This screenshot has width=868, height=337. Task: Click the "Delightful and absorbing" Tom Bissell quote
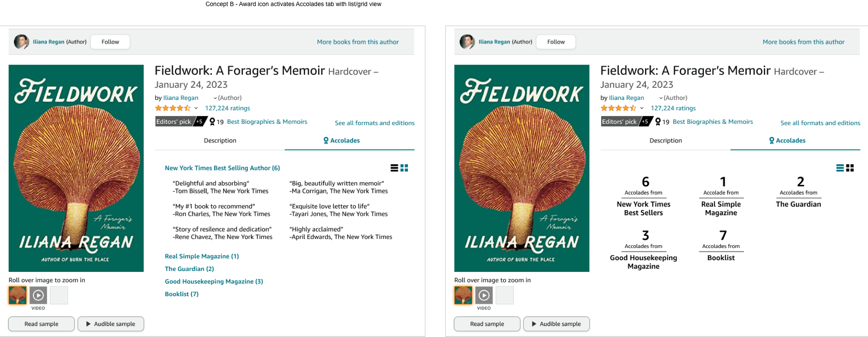point(220,187)
